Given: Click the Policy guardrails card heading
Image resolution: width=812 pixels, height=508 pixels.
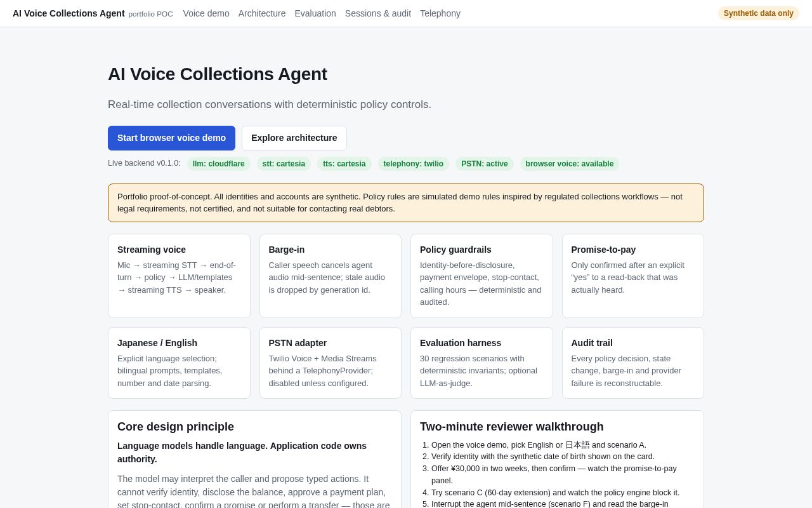Looking at the screenshot, I should coord(455,250).
